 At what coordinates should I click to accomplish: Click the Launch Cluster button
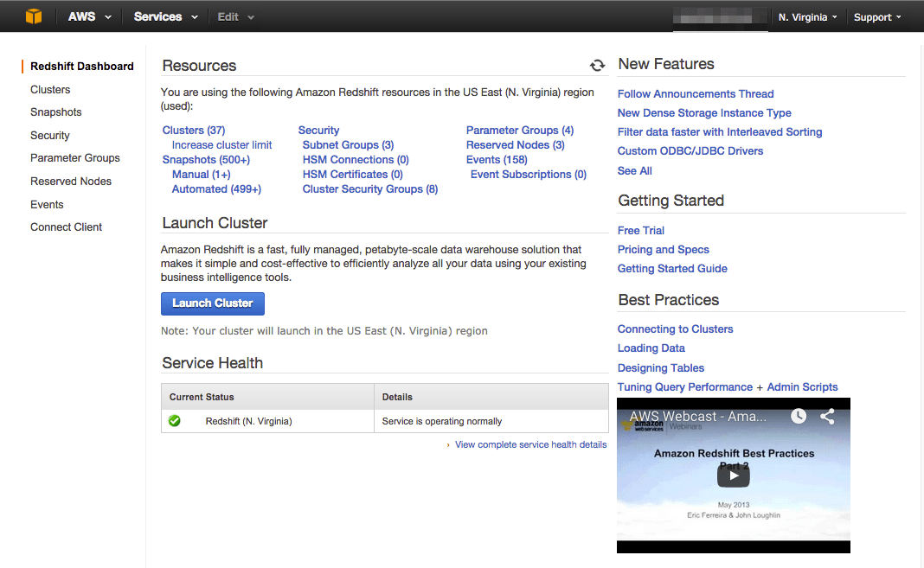(x=212, y=303)
